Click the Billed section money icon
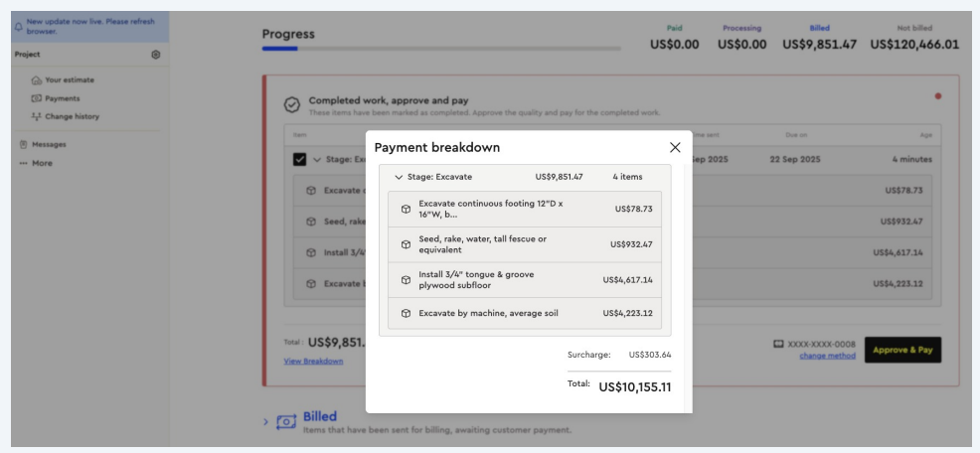This screenshot has height=453, width=980. coord(287,422)
